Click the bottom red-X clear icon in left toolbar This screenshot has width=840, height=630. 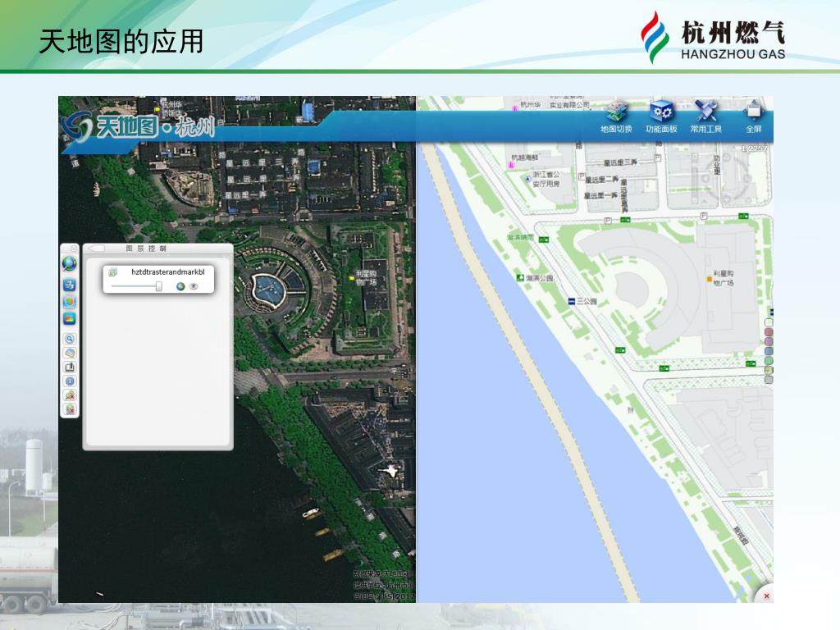(70, 409)
